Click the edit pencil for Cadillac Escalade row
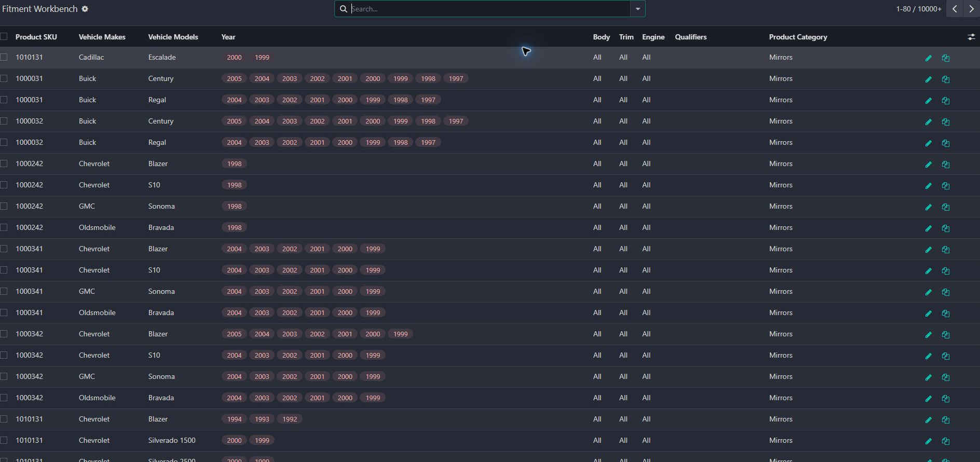The height and width of the screenshot is (462, 980). coord(929,58)
